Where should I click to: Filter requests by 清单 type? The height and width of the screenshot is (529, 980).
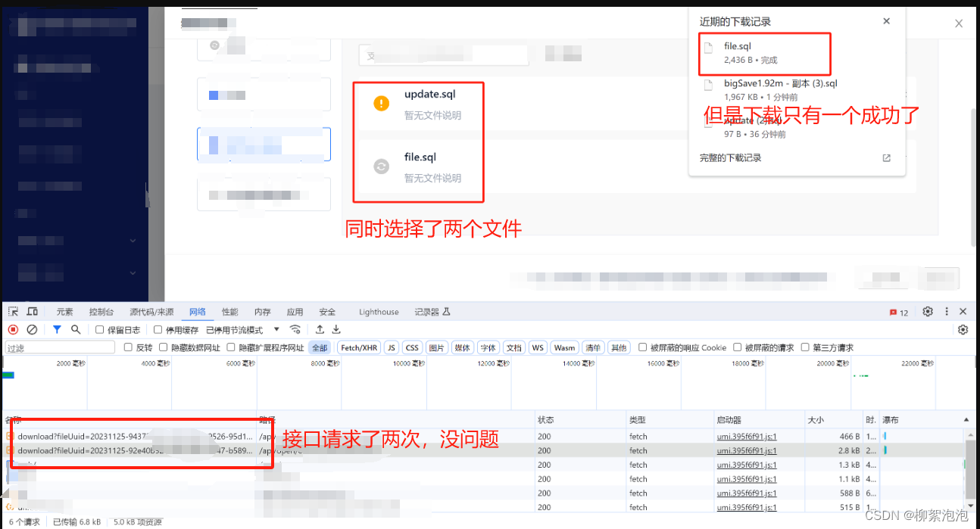(x=593, y=348)
